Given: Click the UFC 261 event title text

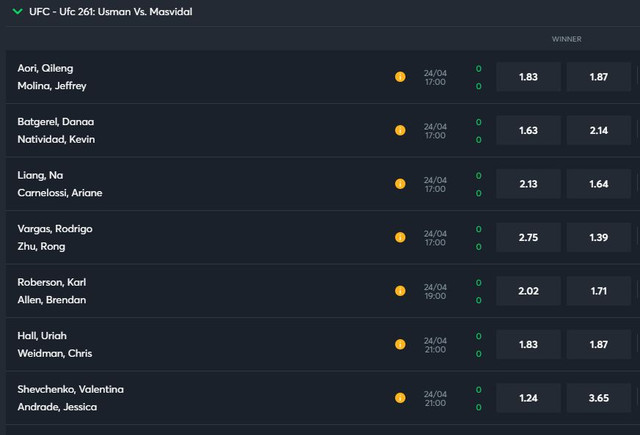Looking at the screenshot, I should click(111, 11).
